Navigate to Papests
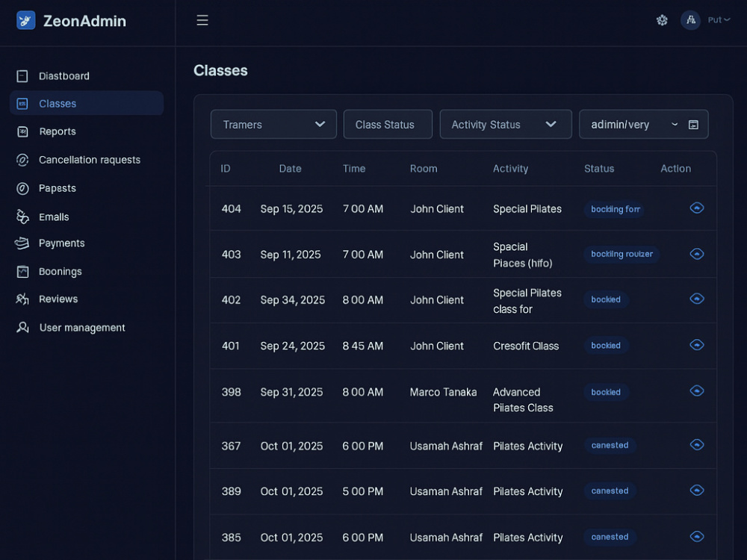Screen dimensions: 747x560 coord(58,189)
